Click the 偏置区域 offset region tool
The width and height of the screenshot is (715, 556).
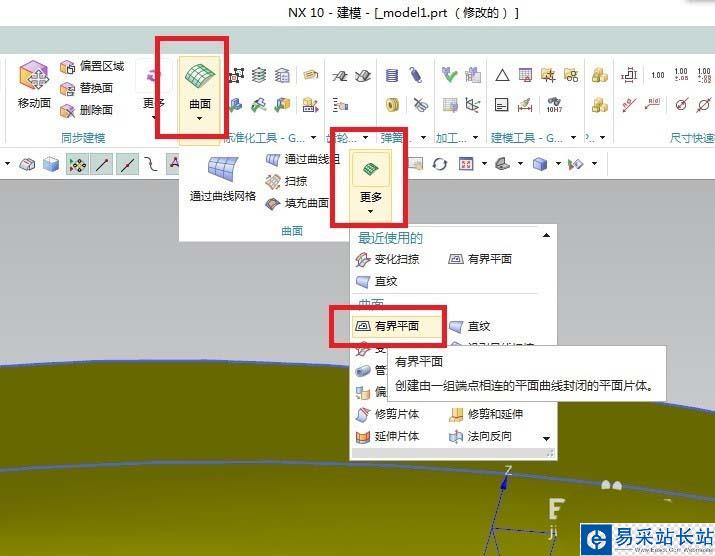[92, 67]
